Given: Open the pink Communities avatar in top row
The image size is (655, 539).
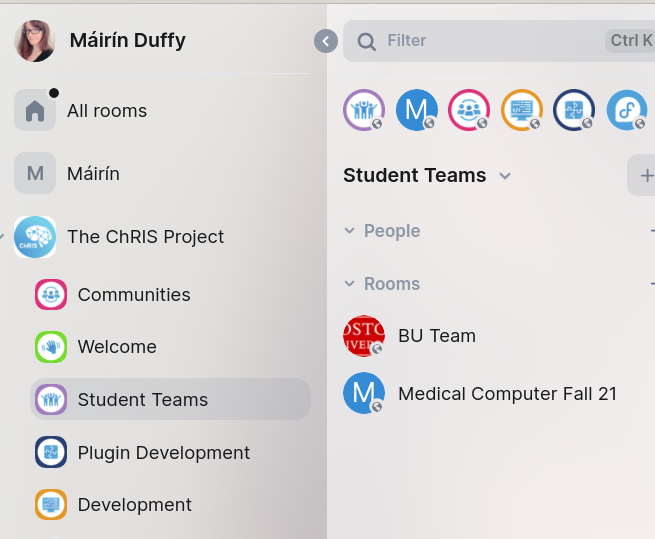Looking at the screenshot, I should (469, 110).
